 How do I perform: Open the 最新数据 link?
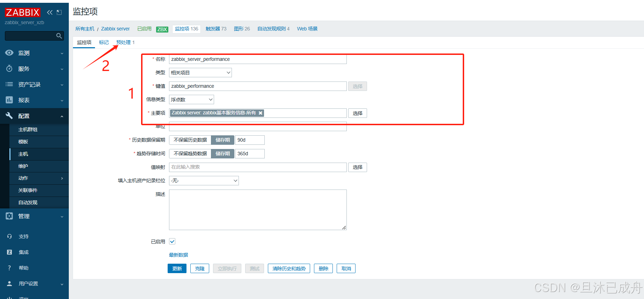coord(178,255)
